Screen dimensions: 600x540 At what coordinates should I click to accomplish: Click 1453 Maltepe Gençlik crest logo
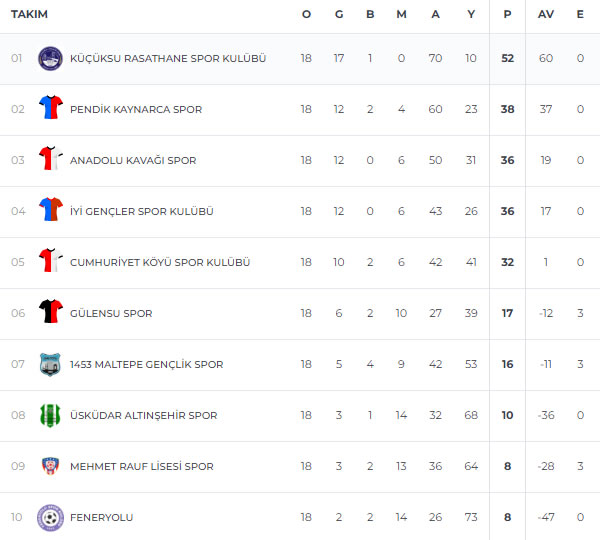point(51,364)
